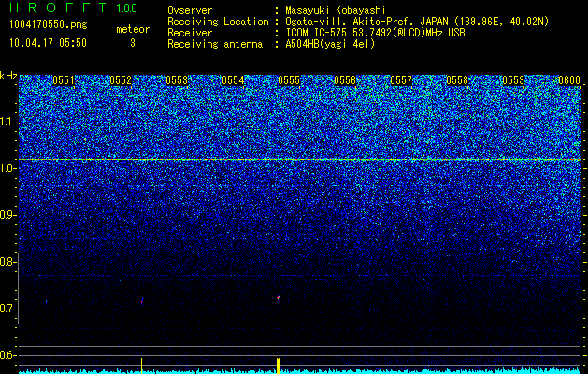This screenshot has height=374, width=588.
Task: Click the 'Ovserver' field label
Action: click(190, 10)
